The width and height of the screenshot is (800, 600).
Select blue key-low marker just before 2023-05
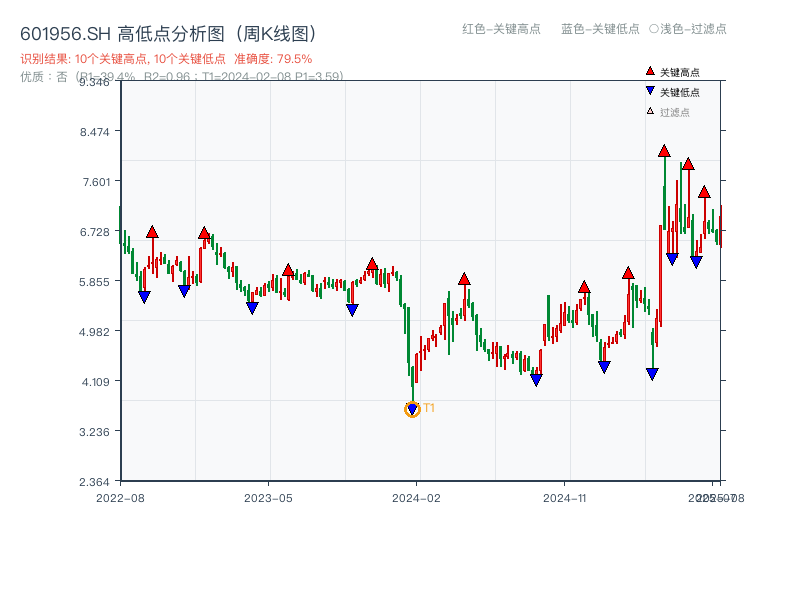(x=252, y=308)
